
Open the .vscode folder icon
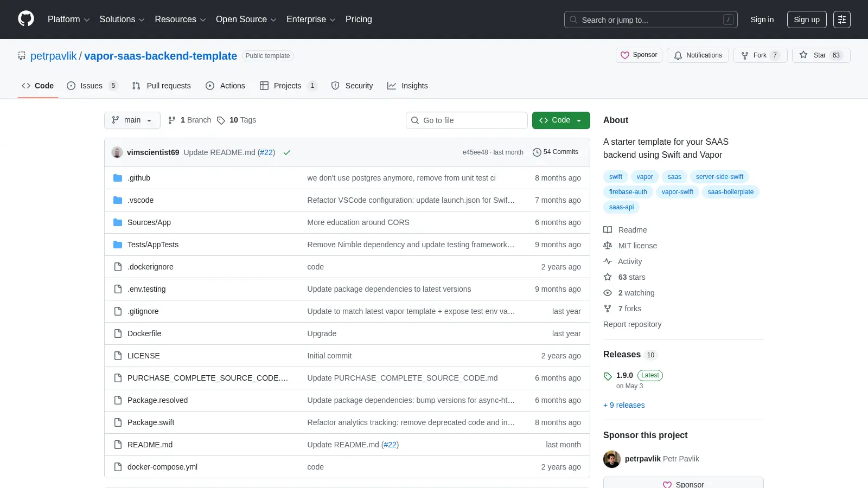[x=118, y=200]
